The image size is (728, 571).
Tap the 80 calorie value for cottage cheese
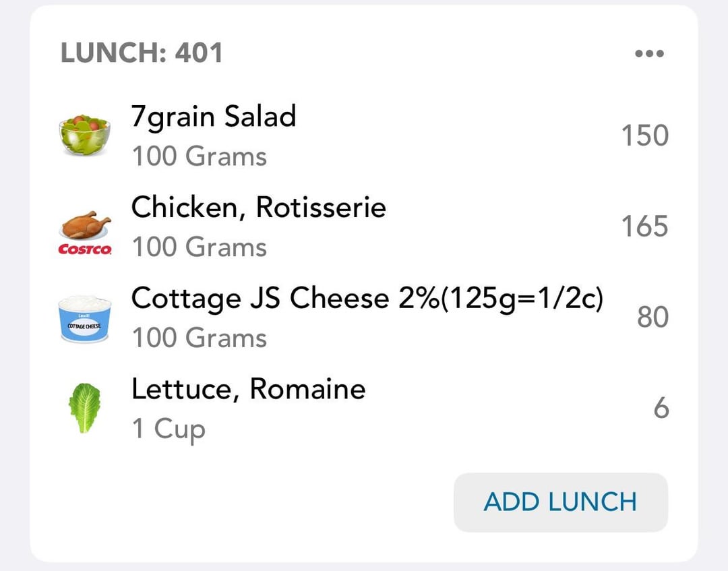tap(653, 318)
